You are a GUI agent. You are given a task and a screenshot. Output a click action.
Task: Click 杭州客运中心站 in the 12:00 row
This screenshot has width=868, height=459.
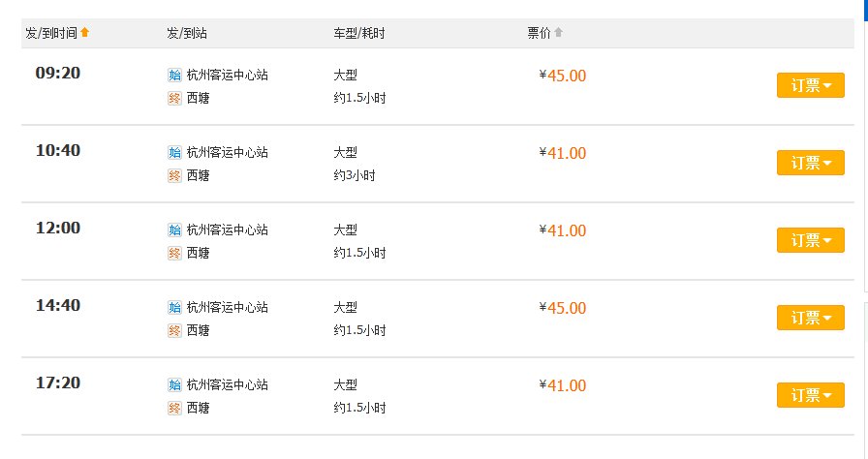click(228, 229)
